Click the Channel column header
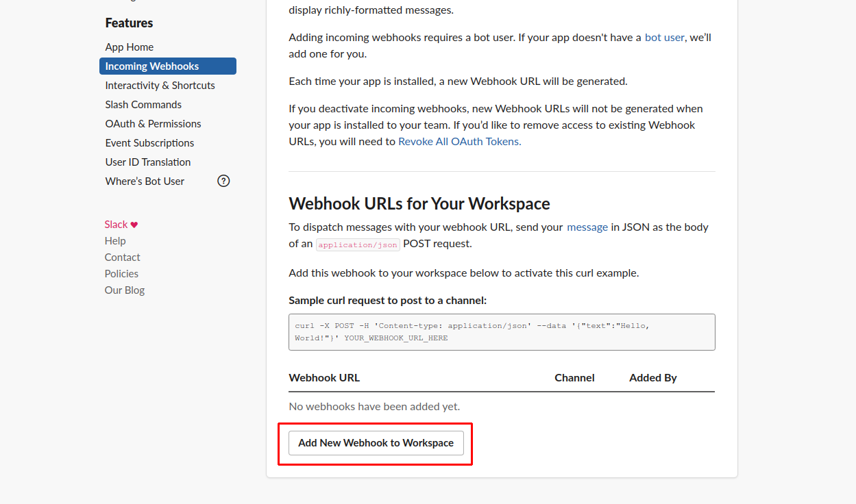 click(574, 378)
